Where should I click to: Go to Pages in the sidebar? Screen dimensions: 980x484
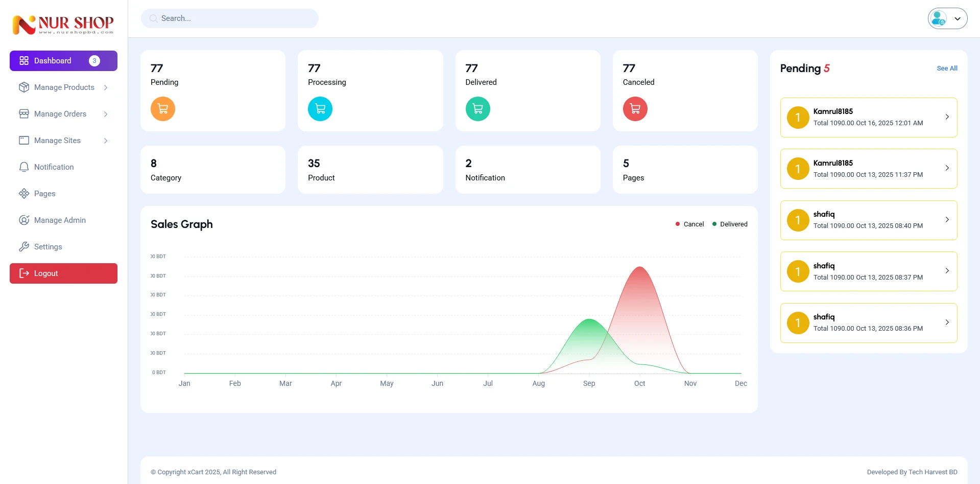(x=44, y=194)
